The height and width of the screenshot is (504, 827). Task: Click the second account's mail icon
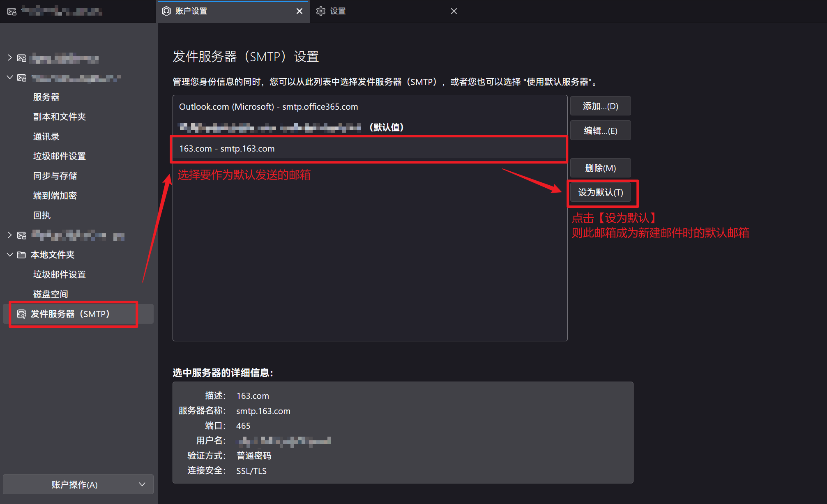coord(22,78)
